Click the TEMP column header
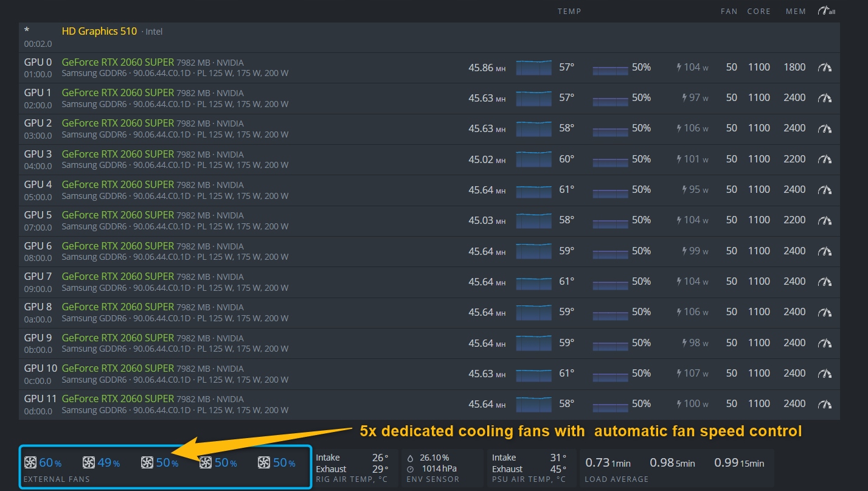The height and width of the screenshot is (491, 868). pyautogui.click(x=569, y=11)
